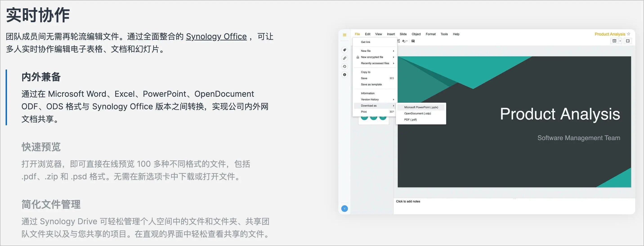Click the hamburger menu icon
644x246 pixels.
344,35
